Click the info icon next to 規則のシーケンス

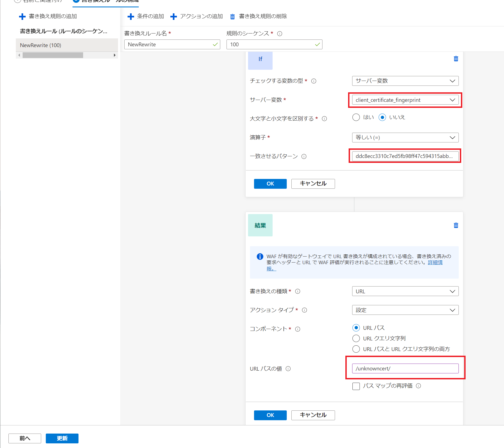coord(280,33)
